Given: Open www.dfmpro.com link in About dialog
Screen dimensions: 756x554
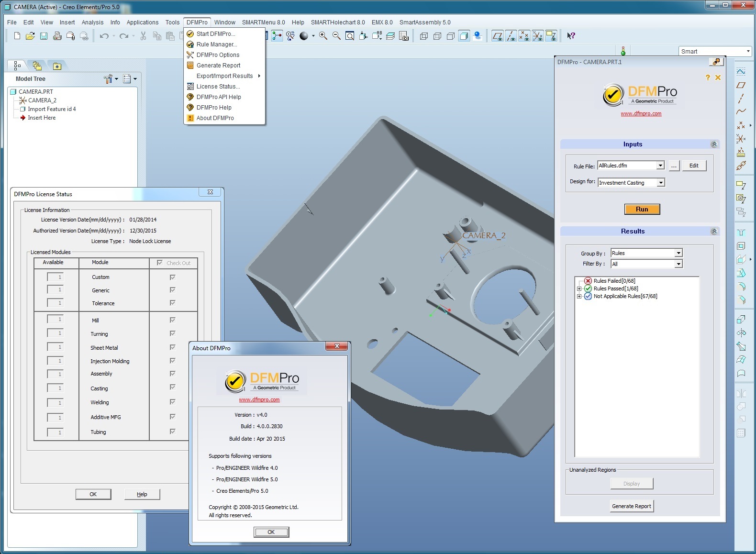Looking at the screenshot, I should tap(259, 399).
